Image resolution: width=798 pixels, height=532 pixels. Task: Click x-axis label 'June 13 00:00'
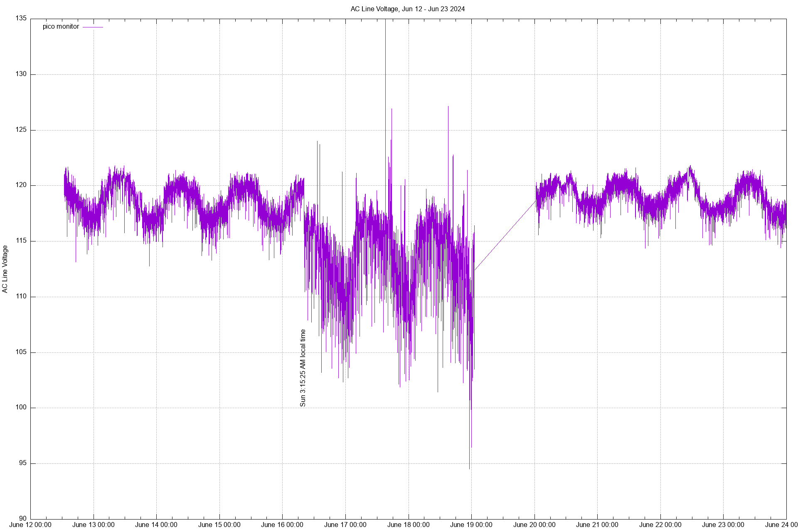coord(94,525)
